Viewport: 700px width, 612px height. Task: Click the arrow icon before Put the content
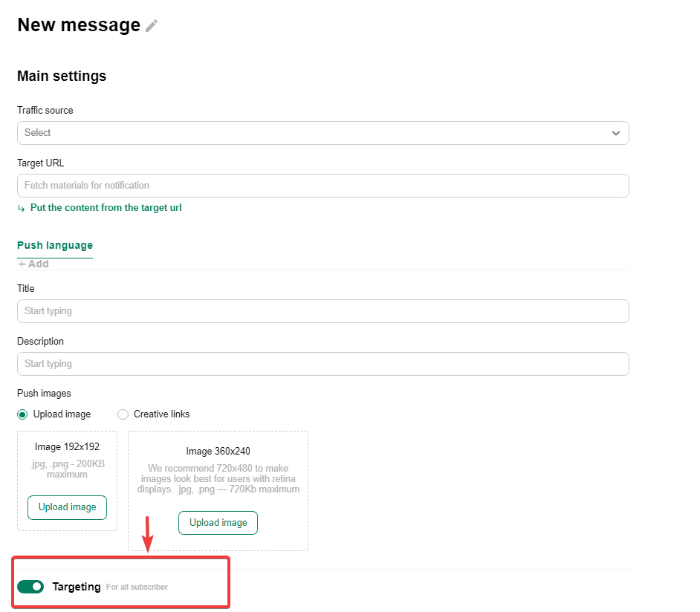pos(22,208)
